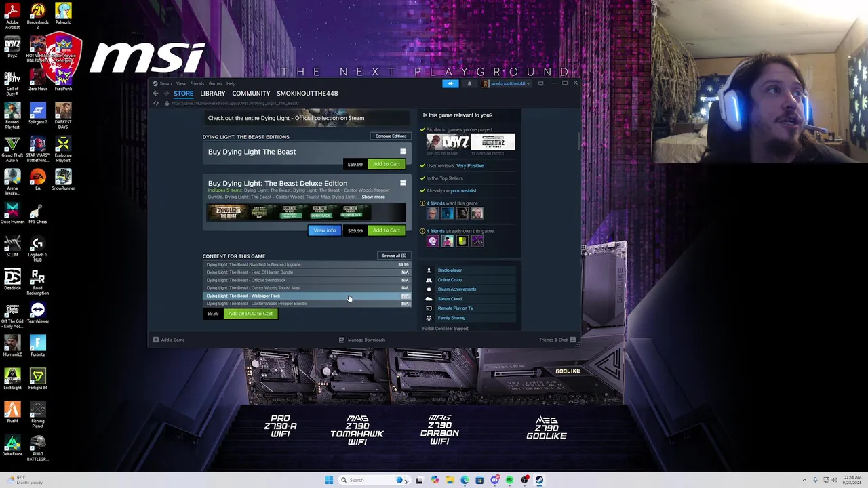This screenshot has height=488, width=868.
Task: Click the Steam page vertical scrollbar
Action: [578, 140]
